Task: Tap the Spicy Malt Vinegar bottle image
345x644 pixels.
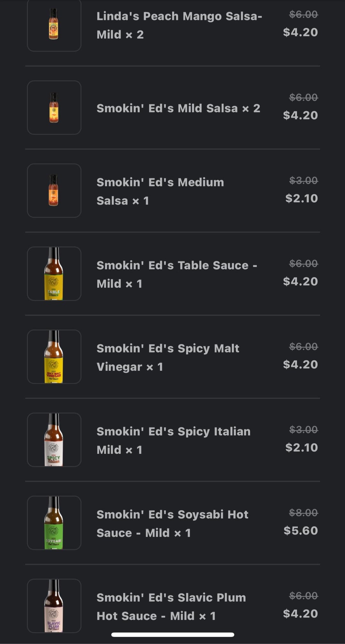Action: click(x=54, y=356)
